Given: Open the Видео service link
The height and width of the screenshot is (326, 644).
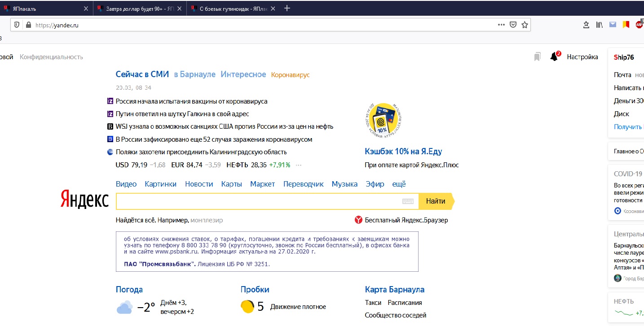Looking at the screenshot, I should 126,184.
